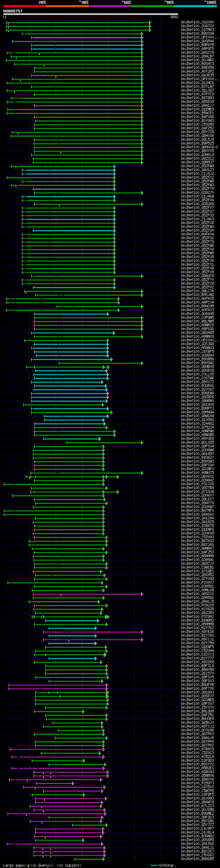The image size is (220, 868).
Task: Select the UniRef100_P25973 entry
Action: pos(197,783)
